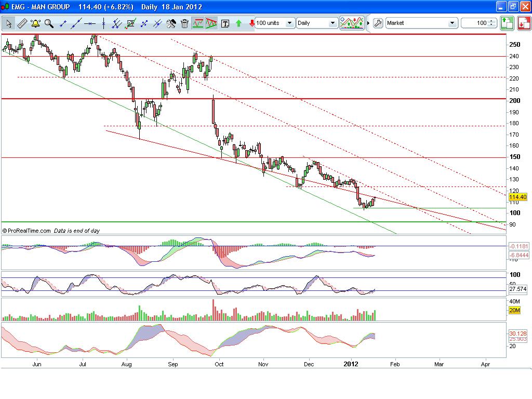This screenshot has height=399, width=532.
Task: Open the indicators and trading systems button
Action: (352, 23)
